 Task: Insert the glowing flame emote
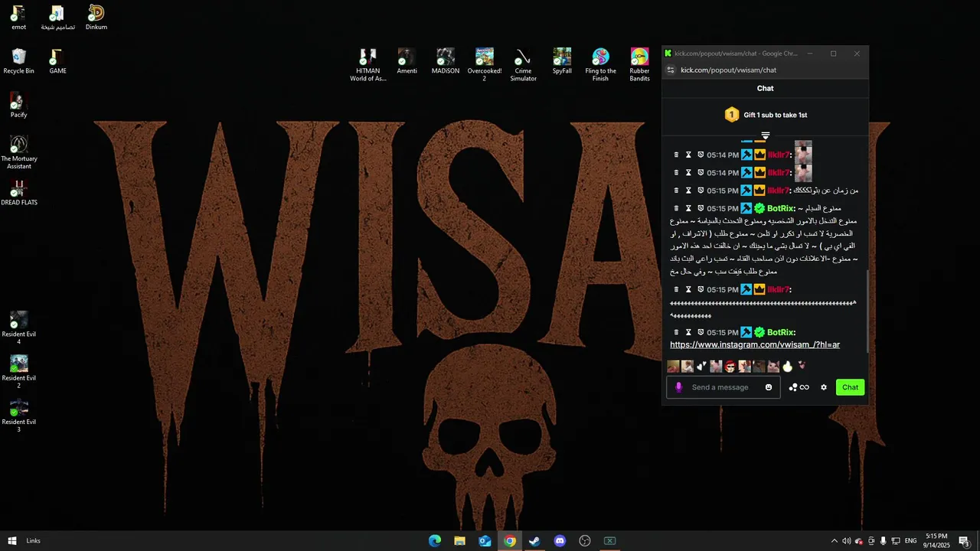(x=787, y=367)
